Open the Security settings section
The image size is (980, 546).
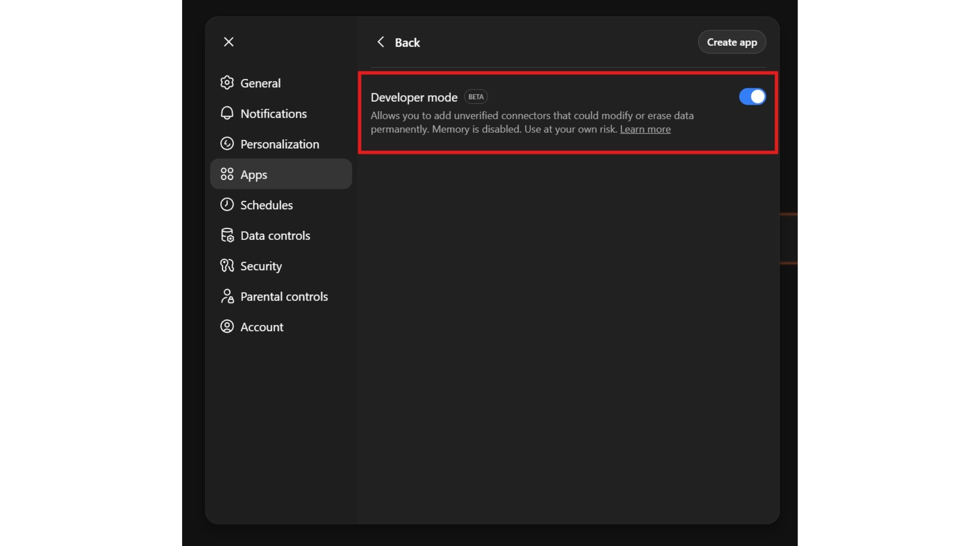pyautogui.click(x=261, y=265)
